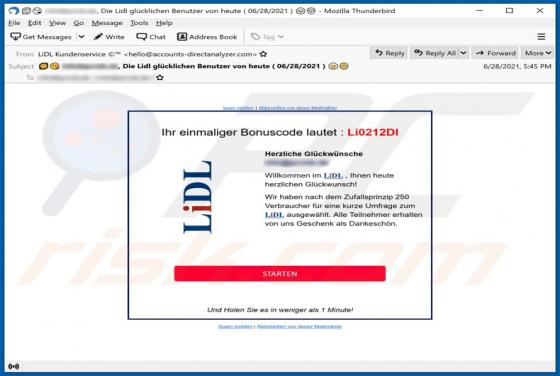Expand the Get Messages dropdown arrow

click(x=81, y=36)
